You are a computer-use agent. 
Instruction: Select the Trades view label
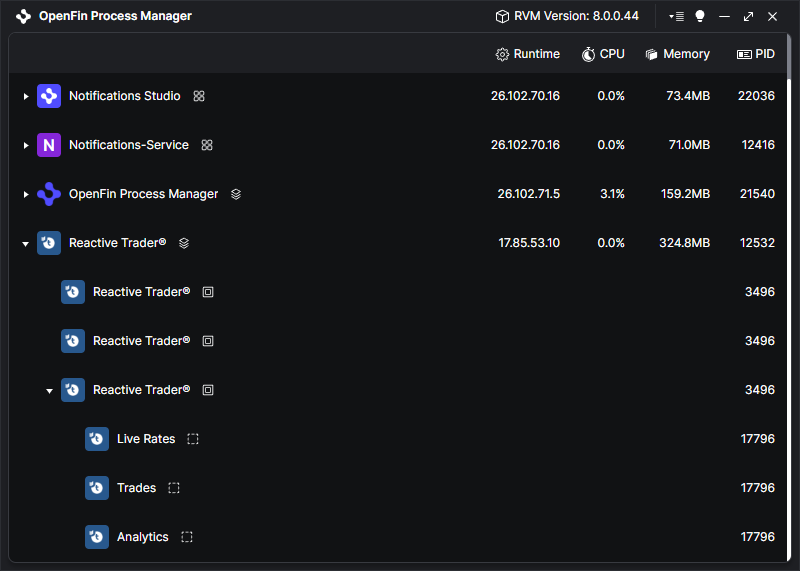coord(136,488)
